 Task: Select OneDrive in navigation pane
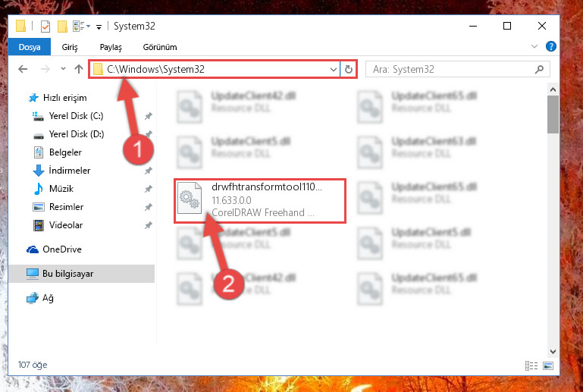(x=62, y=249)
